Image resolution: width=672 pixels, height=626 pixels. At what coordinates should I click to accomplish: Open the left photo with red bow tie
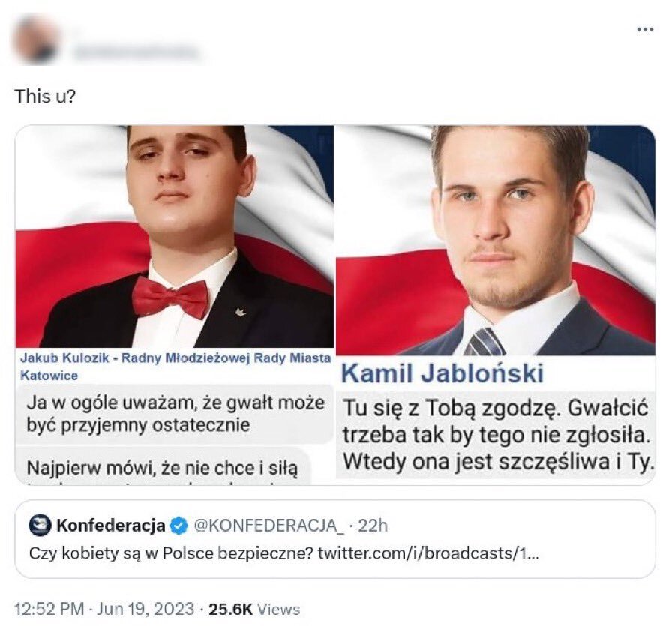(x=174, y=236)
